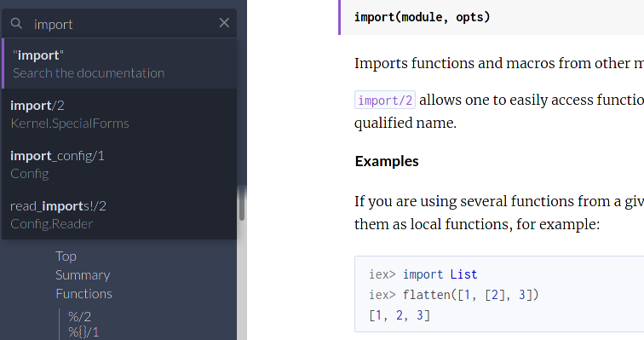Select %/2 function in sidebar list
644x340 pixels.
[79, 317]
